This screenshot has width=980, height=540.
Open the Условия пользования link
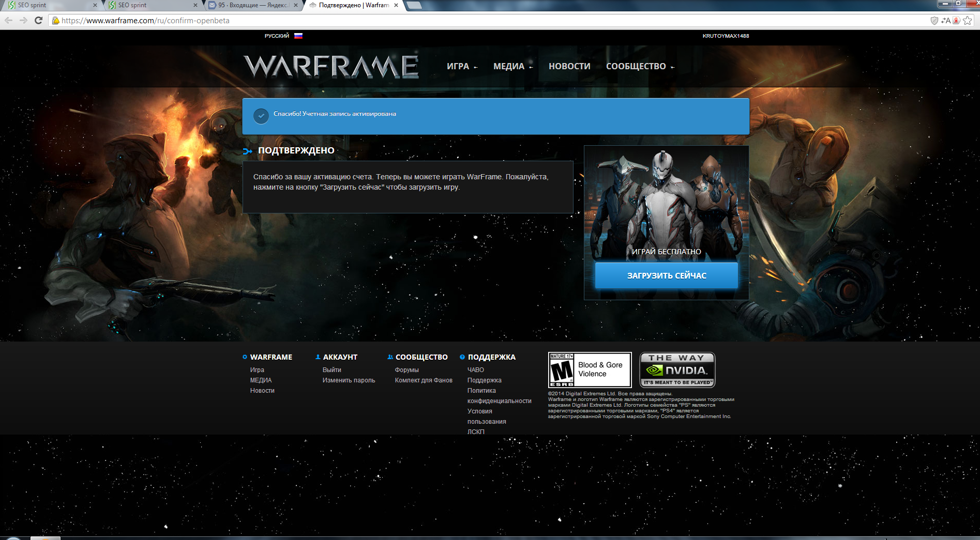pos(487,416)
